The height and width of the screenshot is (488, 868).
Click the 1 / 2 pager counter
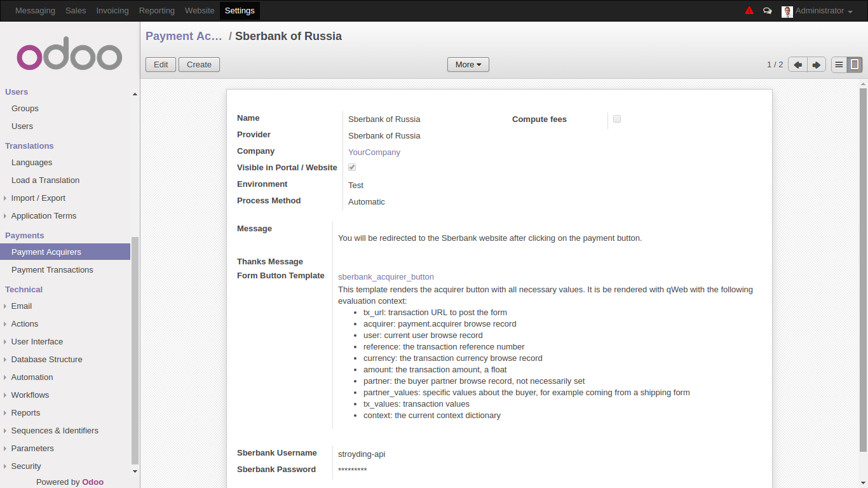(x=775, y=65)
